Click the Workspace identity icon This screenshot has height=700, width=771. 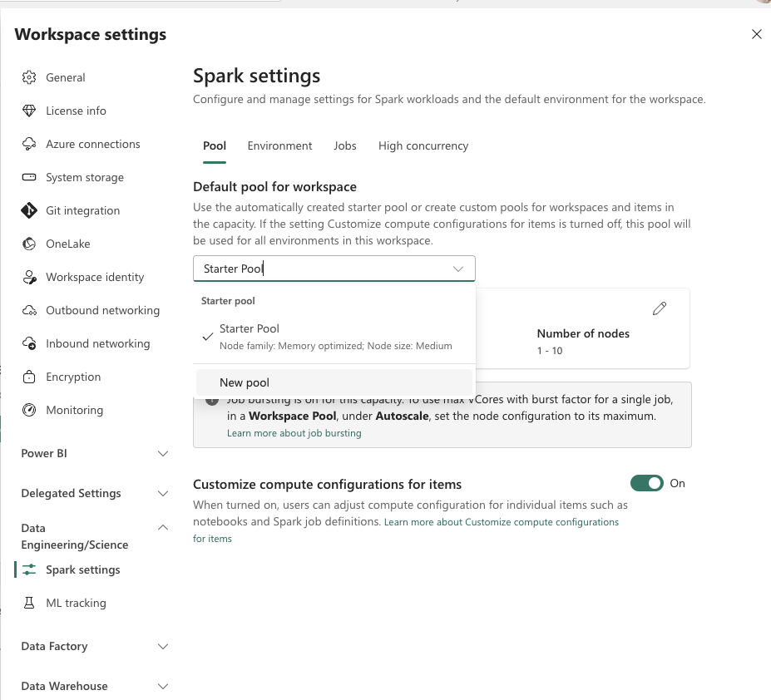tap(29, 277)
